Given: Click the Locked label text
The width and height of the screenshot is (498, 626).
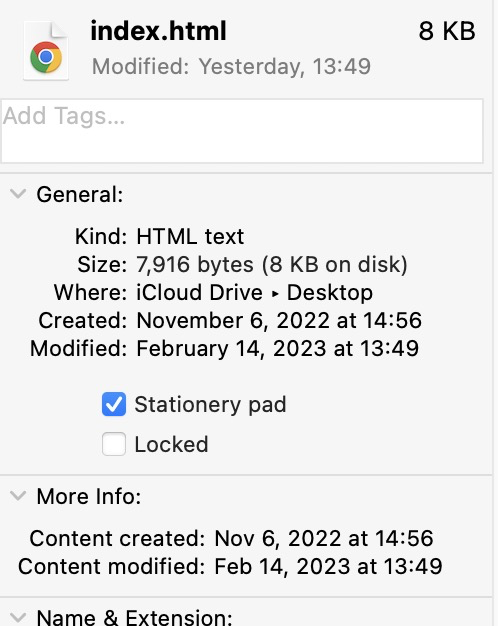Looking at the screenshot, I should [x=171, y=444].
